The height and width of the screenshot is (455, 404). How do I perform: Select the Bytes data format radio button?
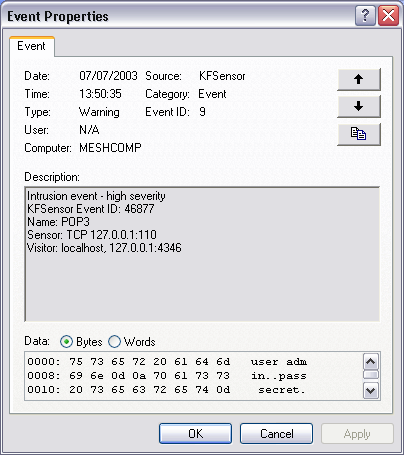(x=66, y=342)
